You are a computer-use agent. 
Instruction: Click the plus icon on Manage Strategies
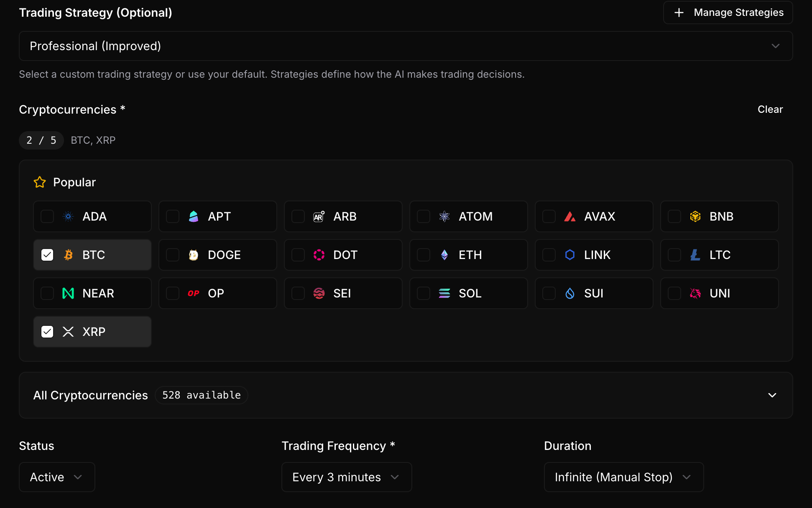679,13
